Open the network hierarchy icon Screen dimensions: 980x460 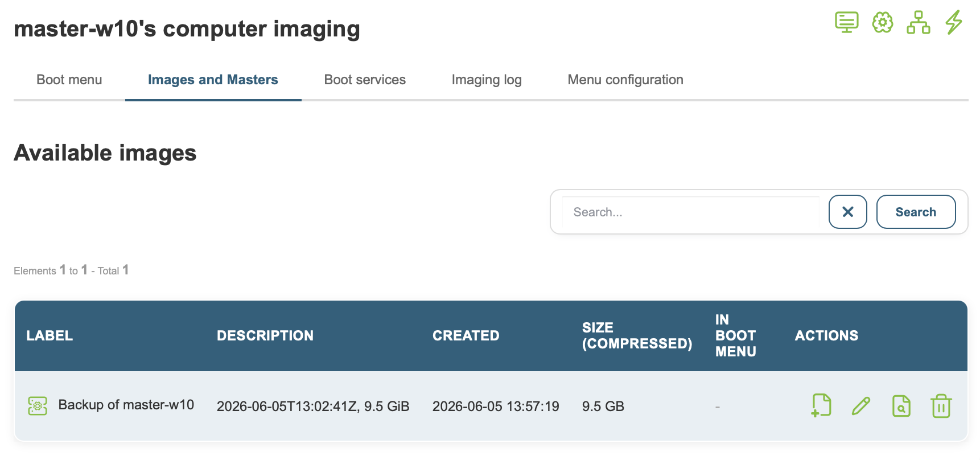click(919, 23)
